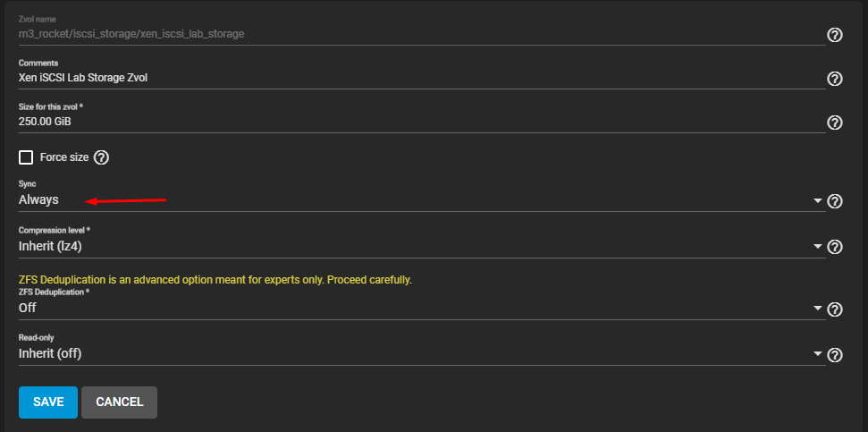Show Compression level help information
The width and height of the screenshot is (868, 432).
(835, 247)
